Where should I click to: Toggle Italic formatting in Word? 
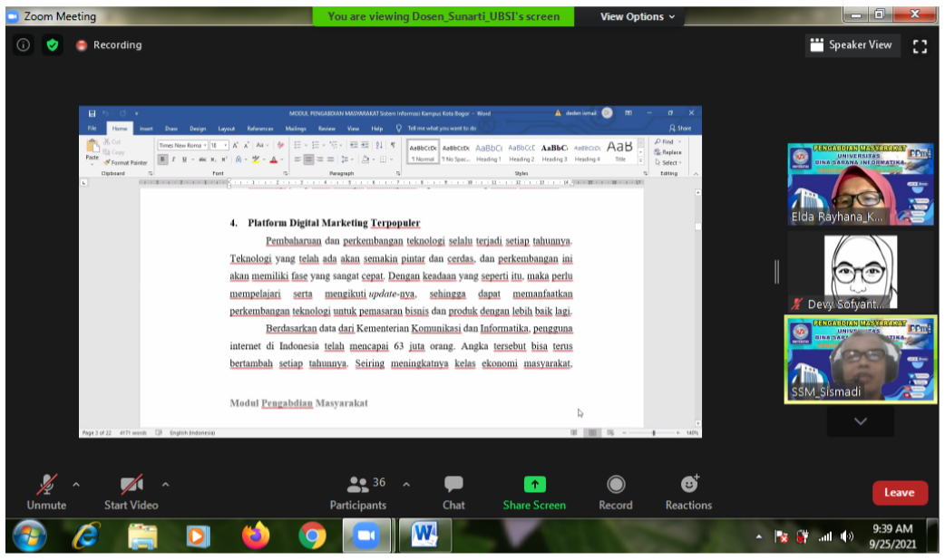pos(173,159)
